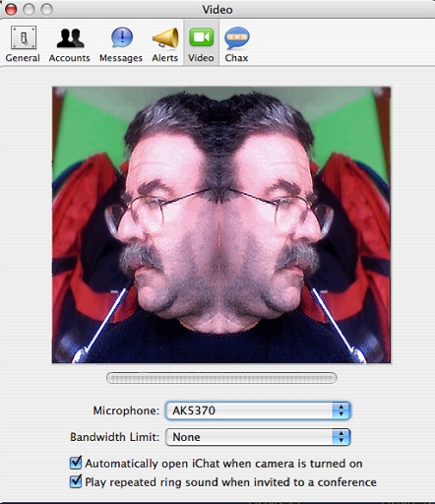The width and height of the screenshot is (435, 504).
Task: Select the green Video camera icon
Action: [201, 37]
